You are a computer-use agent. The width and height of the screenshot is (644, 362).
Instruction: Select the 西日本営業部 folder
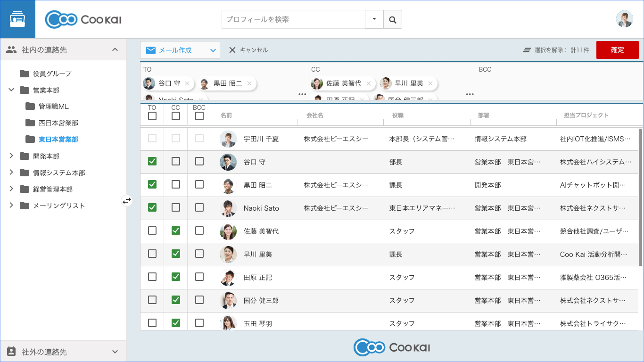click(58, 123)
